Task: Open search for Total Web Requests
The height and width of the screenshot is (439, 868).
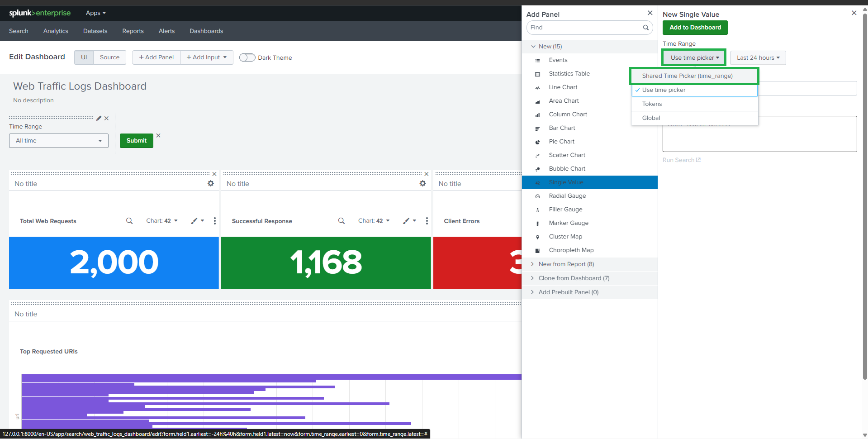Action: tap(129, 221)
